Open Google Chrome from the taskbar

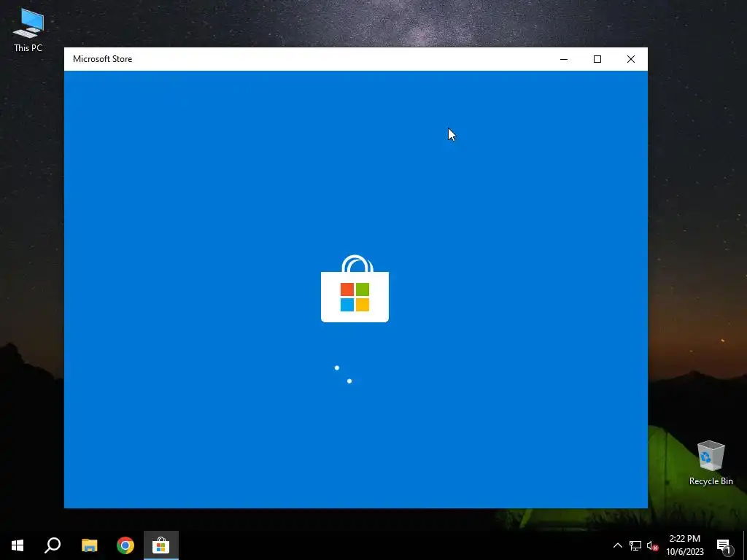125,545
